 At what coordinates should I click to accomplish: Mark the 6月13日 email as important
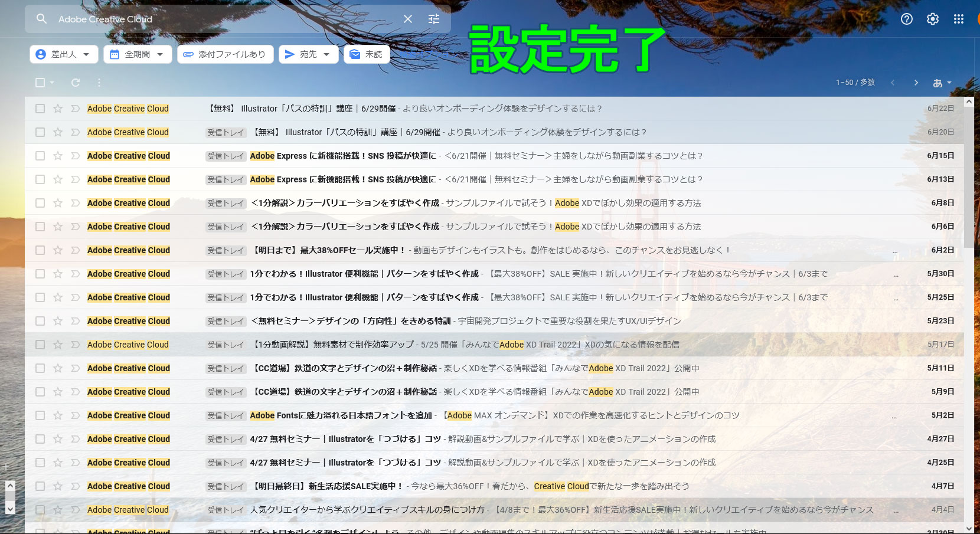(75, 179)
